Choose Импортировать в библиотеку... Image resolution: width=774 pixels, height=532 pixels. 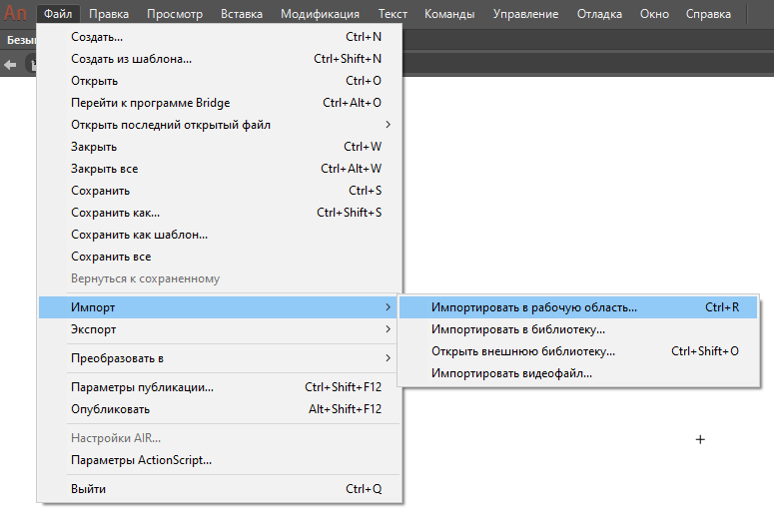(x=578, y=329)
